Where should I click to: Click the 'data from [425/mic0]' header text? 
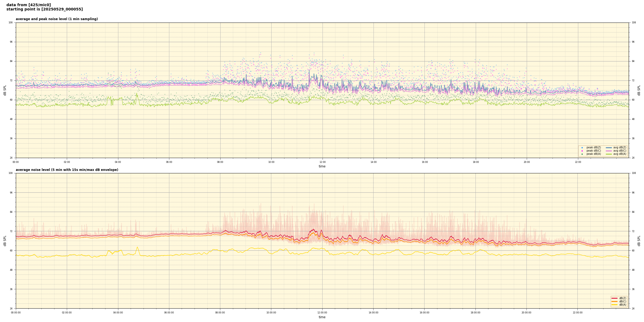click(x=28, y=5)
